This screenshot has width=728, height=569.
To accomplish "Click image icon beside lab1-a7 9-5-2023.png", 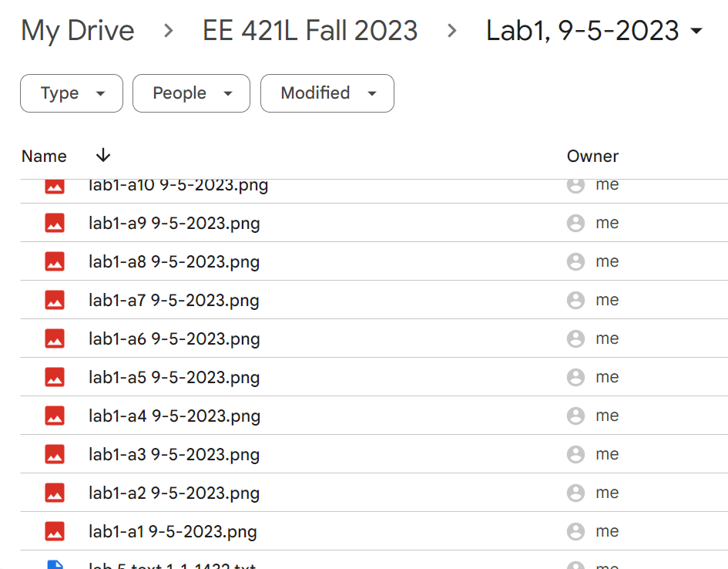I will coord(55,300).
